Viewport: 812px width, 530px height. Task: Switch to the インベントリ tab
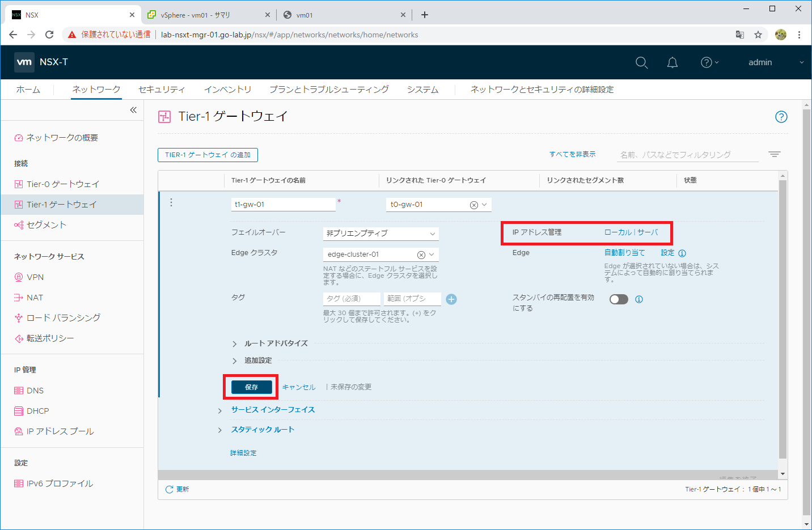(x=227, y=90)
